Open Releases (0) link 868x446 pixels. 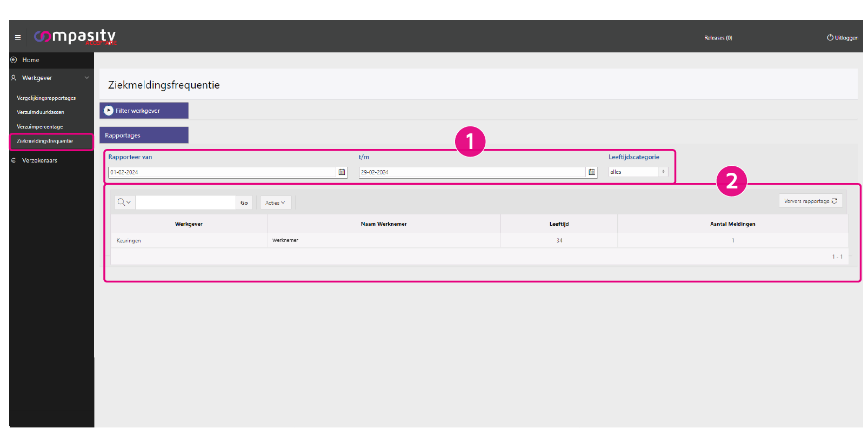click(718, 38)
